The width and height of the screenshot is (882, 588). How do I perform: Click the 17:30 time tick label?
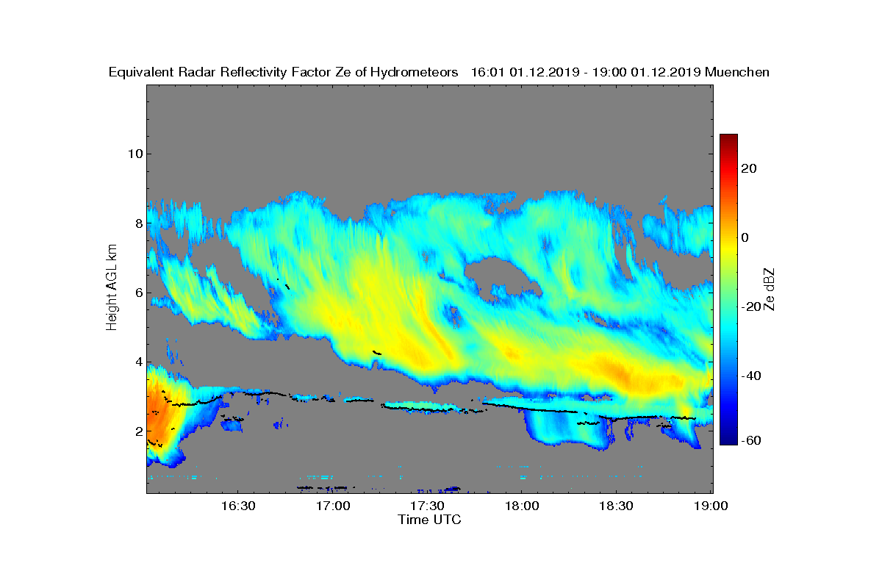point(427,506)
